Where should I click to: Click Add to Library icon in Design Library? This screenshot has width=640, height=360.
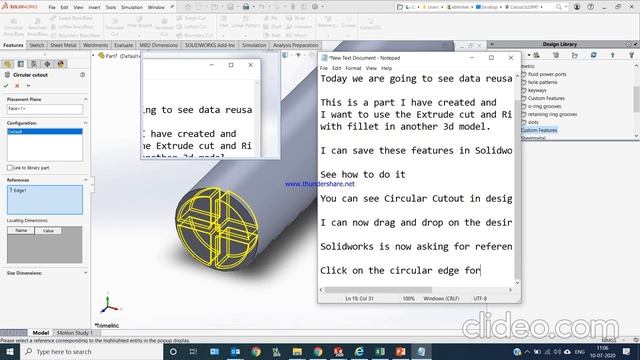[x=537, y=55]
